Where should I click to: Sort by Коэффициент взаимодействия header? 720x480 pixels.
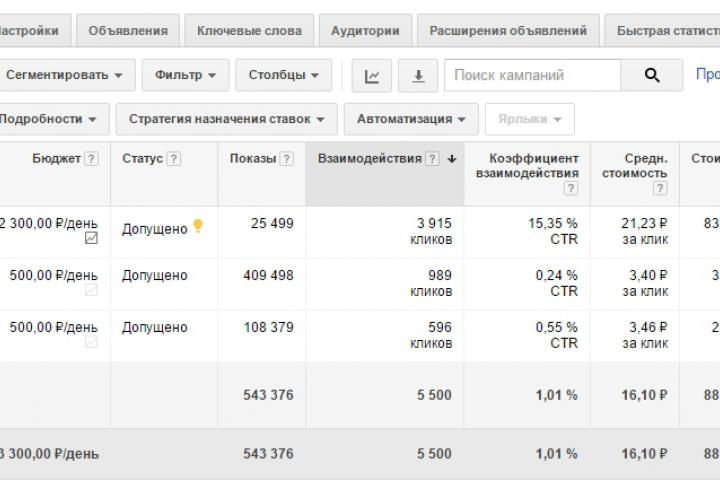[528, 166]
